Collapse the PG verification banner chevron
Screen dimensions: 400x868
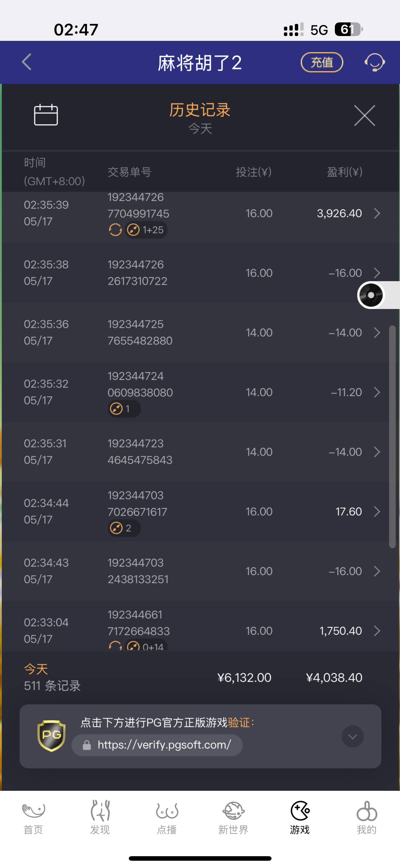pos(352,736)
